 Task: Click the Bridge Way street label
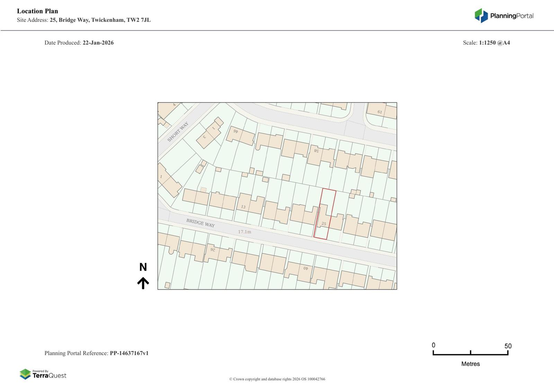point(200,223)
